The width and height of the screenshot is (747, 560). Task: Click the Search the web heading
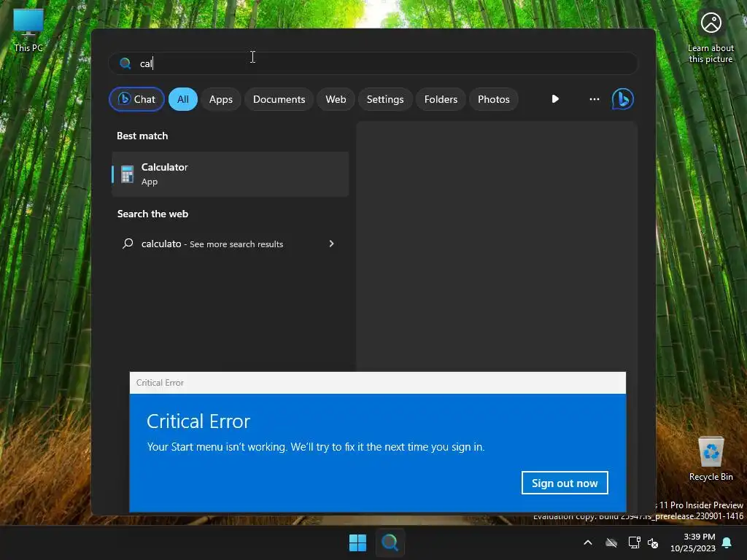(152, 214)
